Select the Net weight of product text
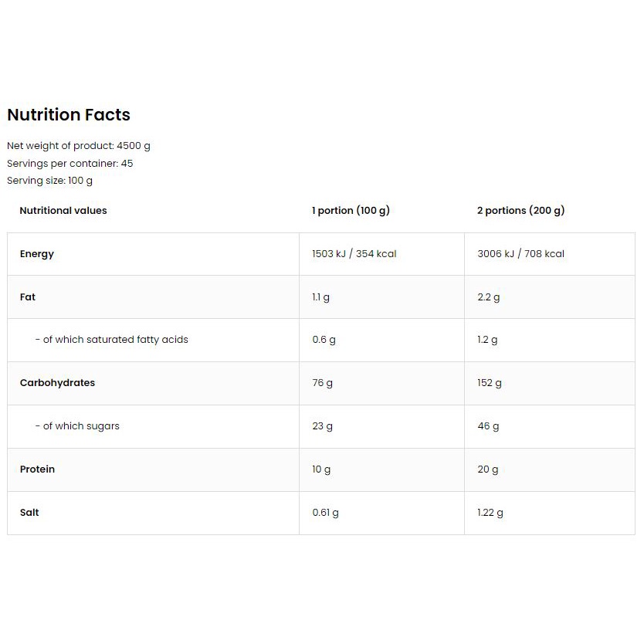The width and height of the screenshot is (644, 644). tap(79, 146)
